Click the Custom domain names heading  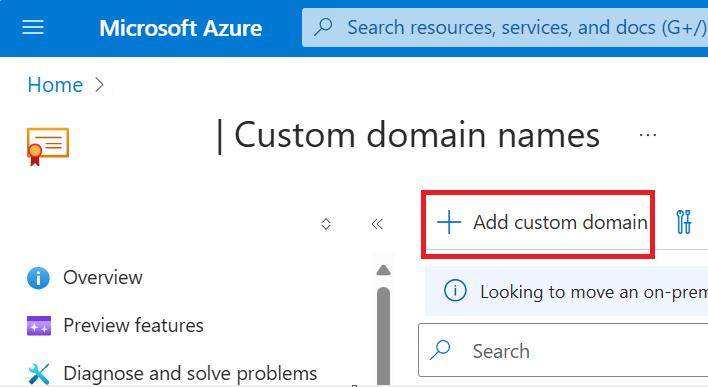click(x=417, y=135)
